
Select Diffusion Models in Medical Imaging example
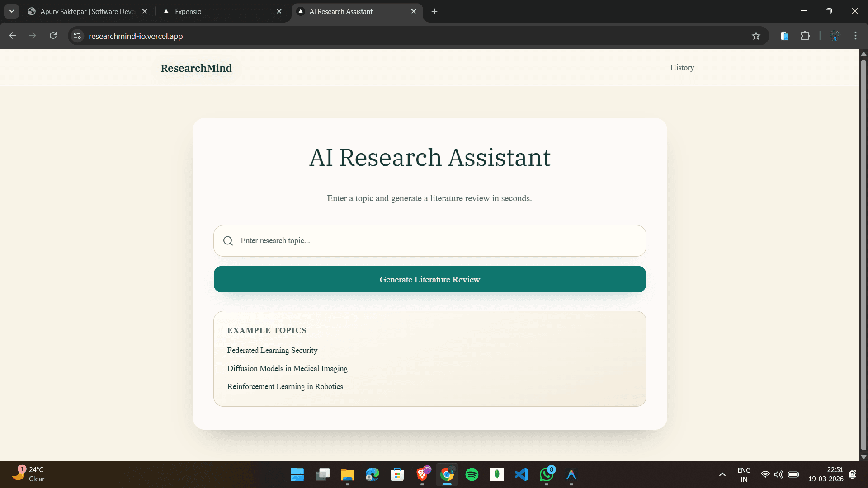287,368
